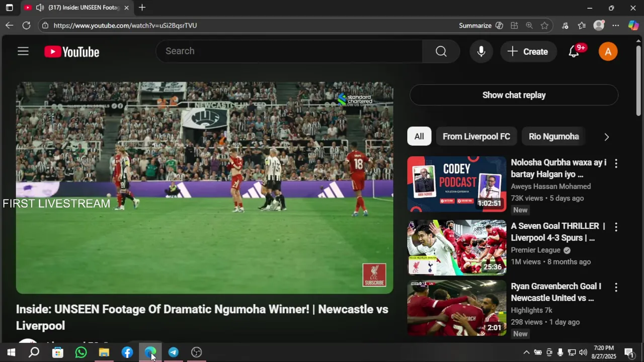Open the YouTube hamburger guide menu
Screen dimensions: 644x362
23,51
